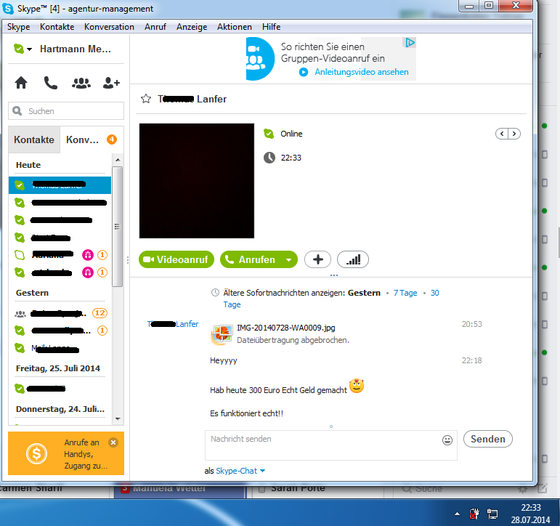Click the play icon beside Anleitungsvideo ansehen

(x=303, y=72)
